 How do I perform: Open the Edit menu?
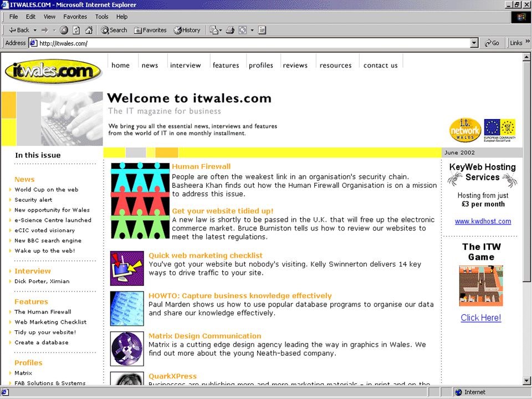pyautogui.click(x=30, y=17)
